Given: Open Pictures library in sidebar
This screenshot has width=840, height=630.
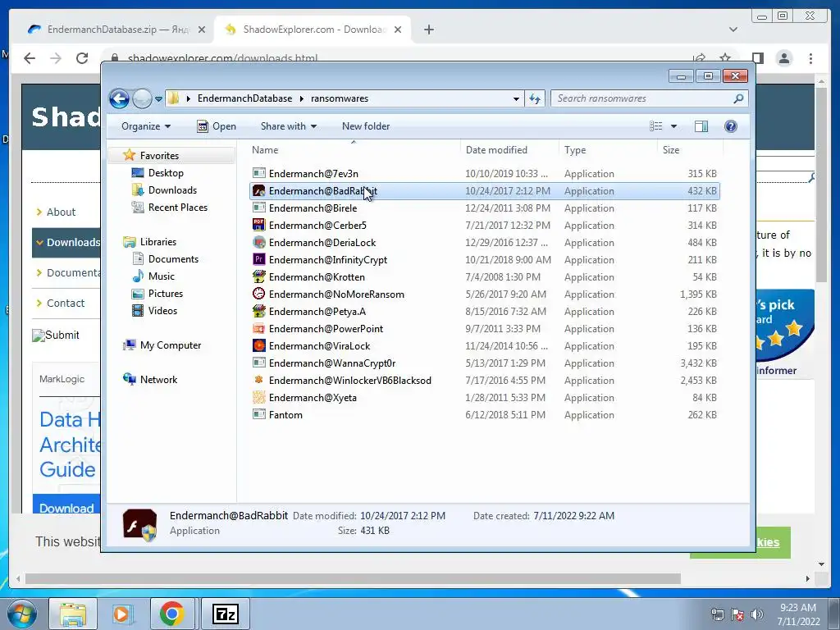Looking at the screenshot, I should click(x=166, y=294).
